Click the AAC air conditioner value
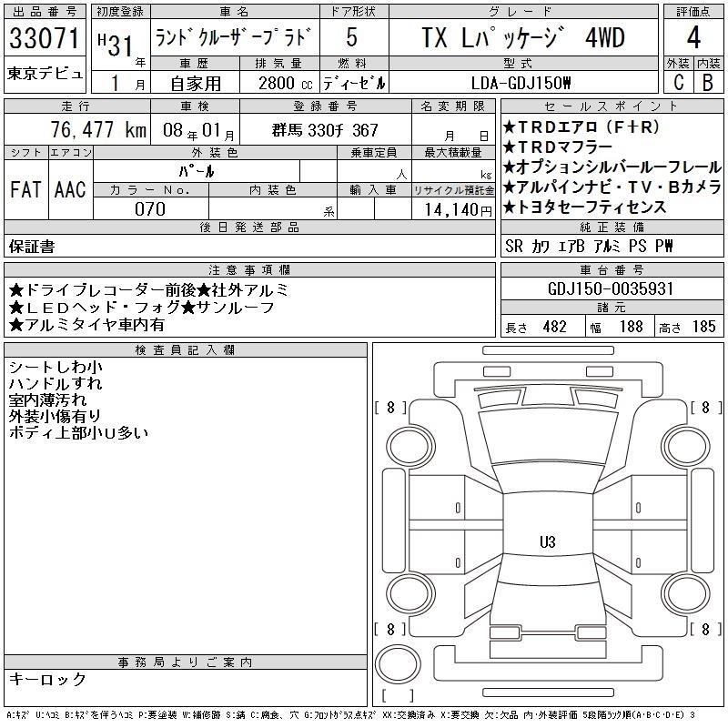Image resolution: width=728 pixels, height=728 pixels. click(x=70, y=190)
